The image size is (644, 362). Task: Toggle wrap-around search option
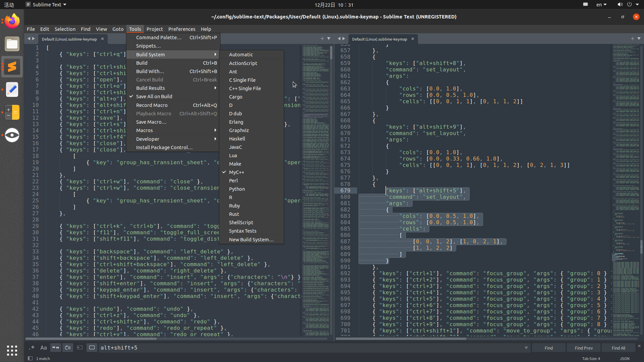pyautogui.click(x=68, y=348)
